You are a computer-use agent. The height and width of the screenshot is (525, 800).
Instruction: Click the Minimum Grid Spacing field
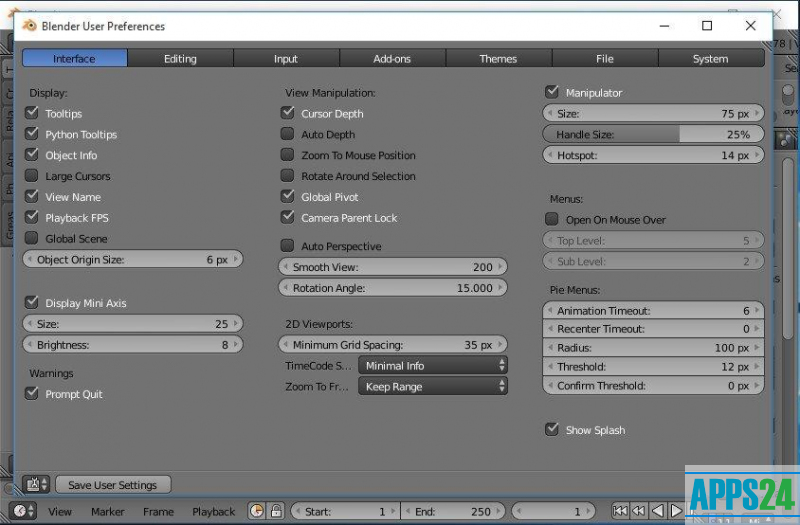pyautogui.click(x=393, y=344)
